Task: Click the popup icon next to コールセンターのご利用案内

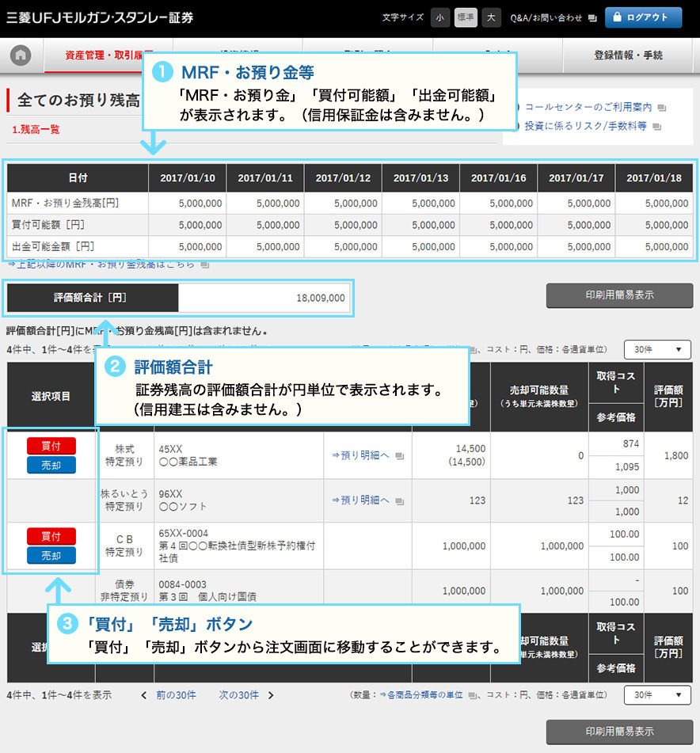Action: click(x=660, y=108)
